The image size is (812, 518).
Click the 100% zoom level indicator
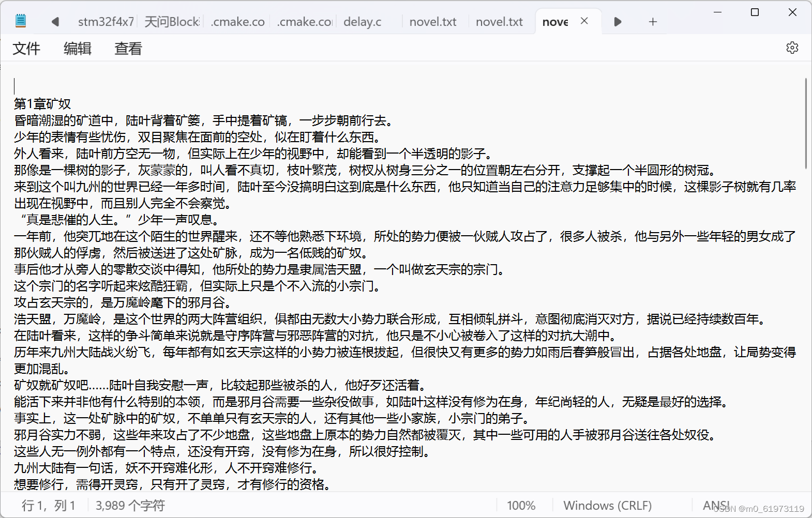coord(521,506)
